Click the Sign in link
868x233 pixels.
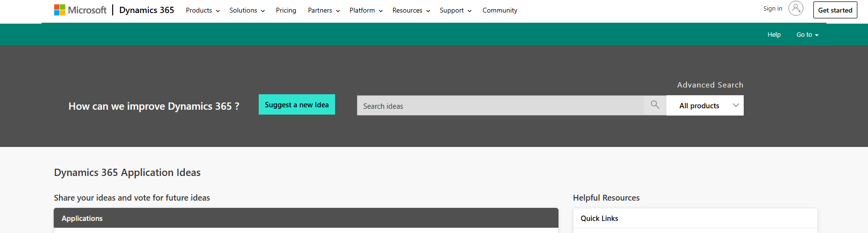(x=773, y=9)
